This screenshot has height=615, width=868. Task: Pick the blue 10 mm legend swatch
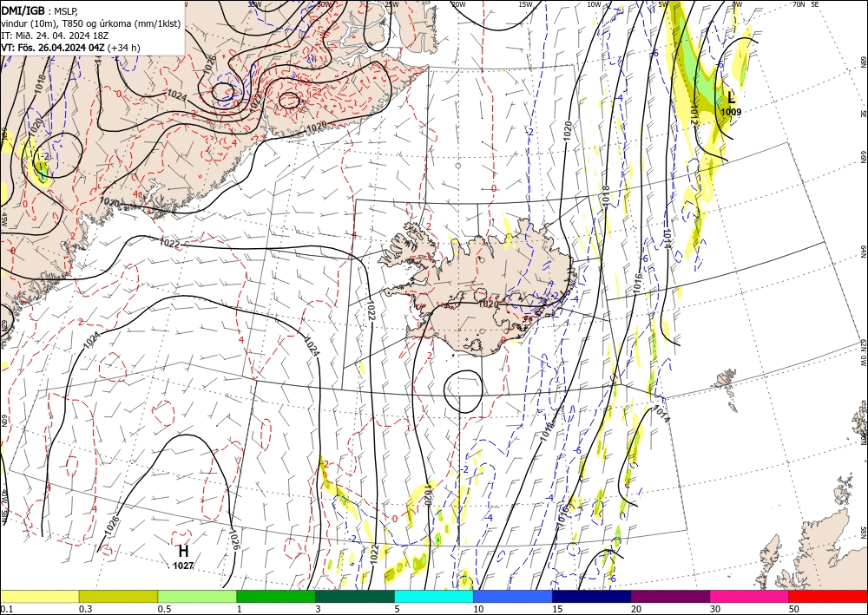coord(513,596)
